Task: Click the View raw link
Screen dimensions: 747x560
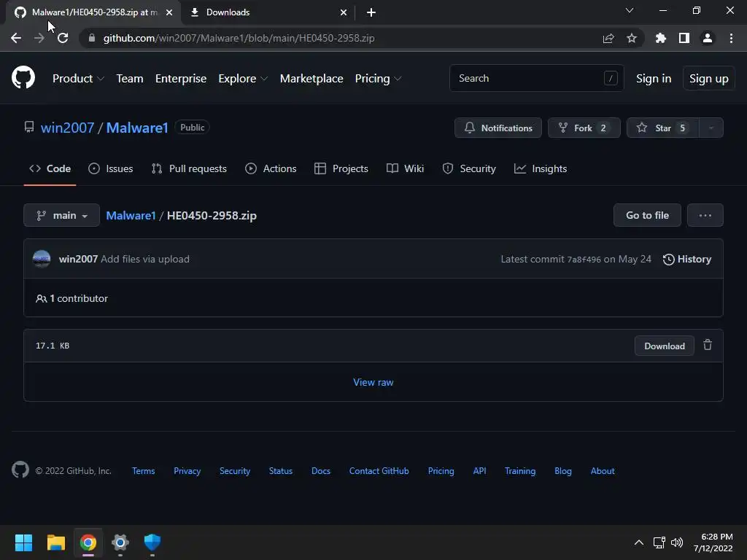Action: click(373, 382)
